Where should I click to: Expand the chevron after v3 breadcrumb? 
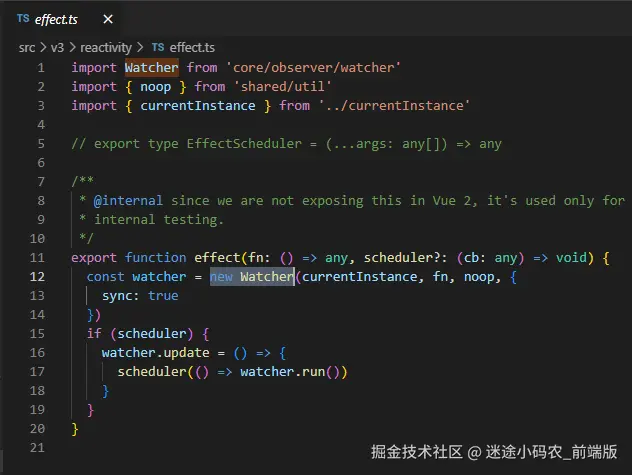[72, 48]
